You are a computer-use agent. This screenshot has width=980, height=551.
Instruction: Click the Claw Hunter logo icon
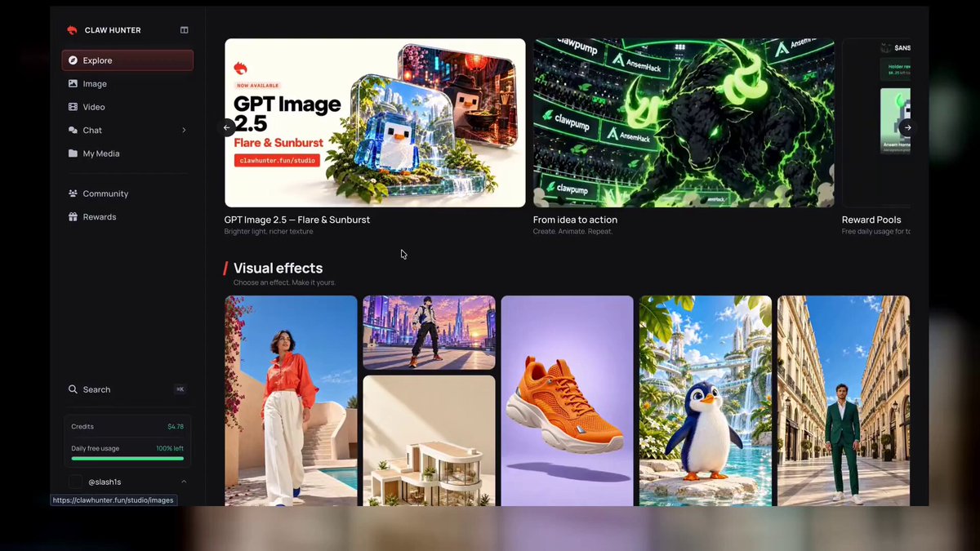[x=72, y=30]
